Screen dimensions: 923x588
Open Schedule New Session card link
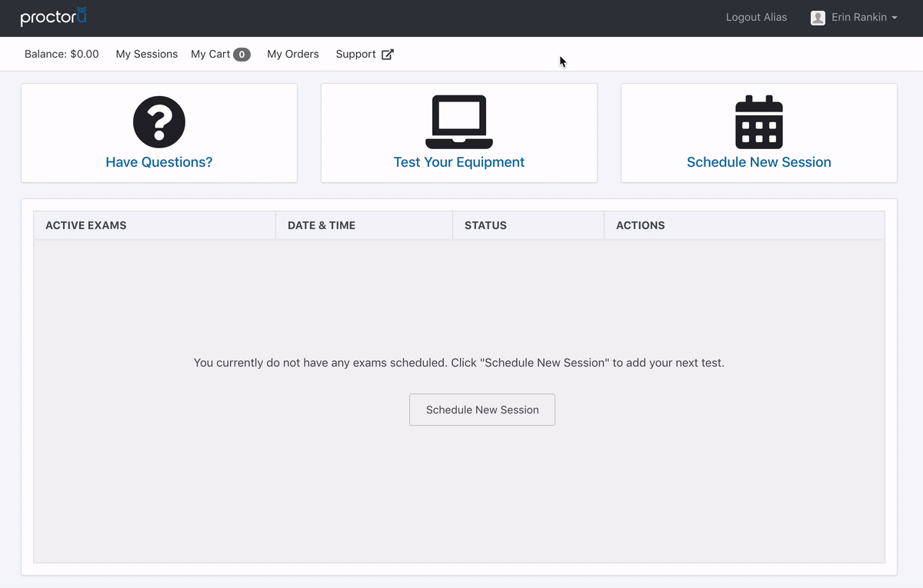(759, 162)
